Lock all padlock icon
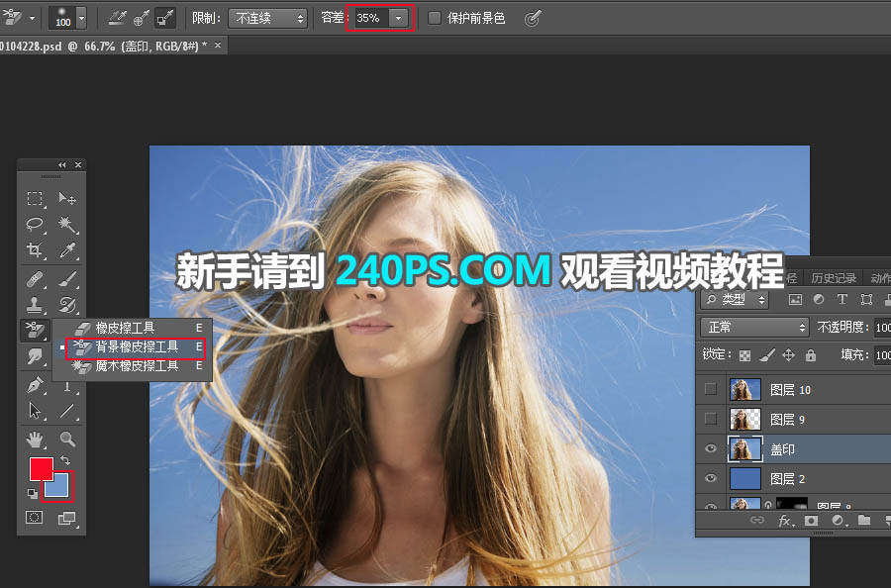 [x=810, y=355]
